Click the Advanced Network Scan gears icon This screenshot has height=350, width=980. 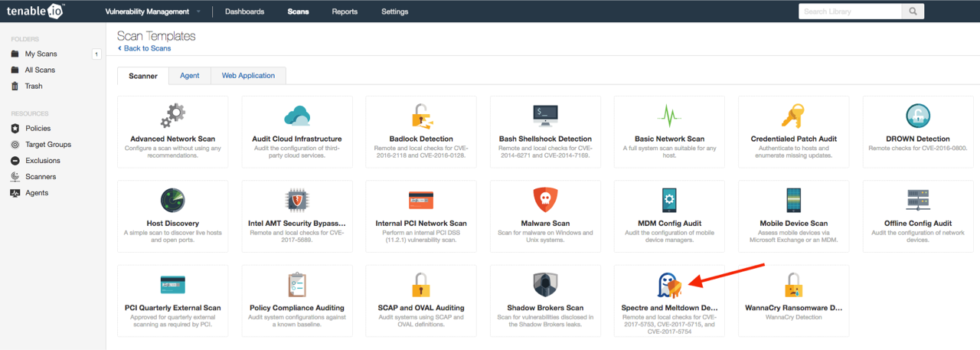click(172, 116)
